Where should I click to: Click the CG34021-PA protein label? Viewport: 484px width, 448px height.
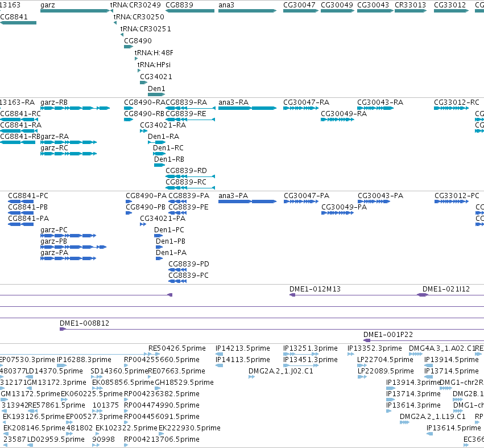click(x=163, y=219)
